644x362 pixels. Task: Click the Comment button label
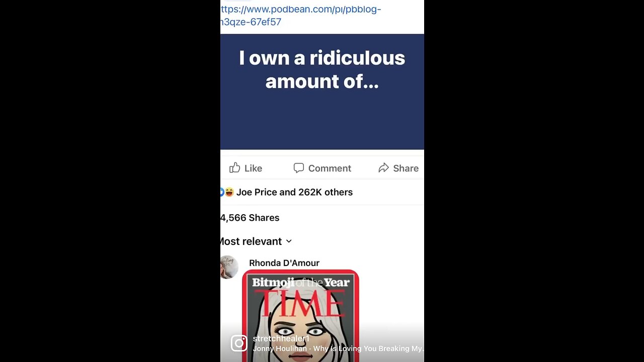[330, 168]
